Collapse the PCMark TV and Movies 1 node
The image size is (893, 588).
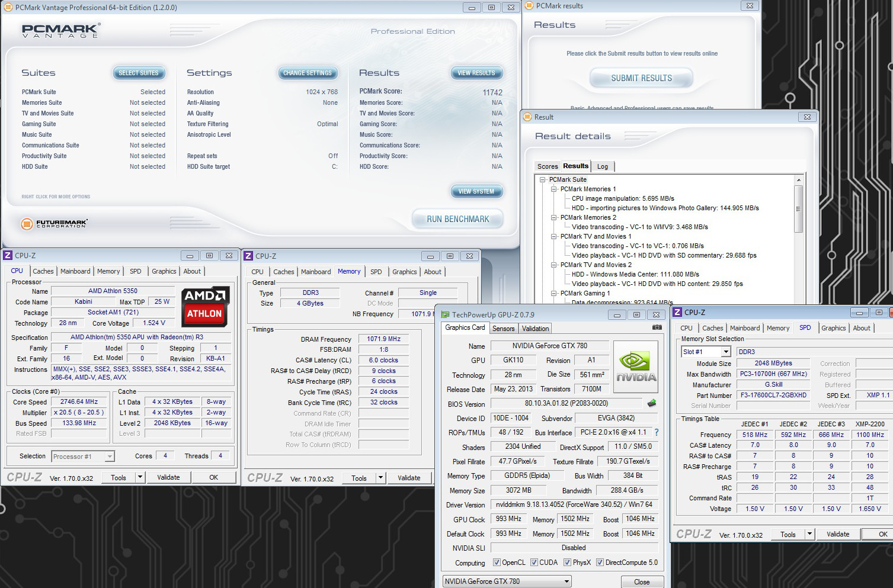554,236
